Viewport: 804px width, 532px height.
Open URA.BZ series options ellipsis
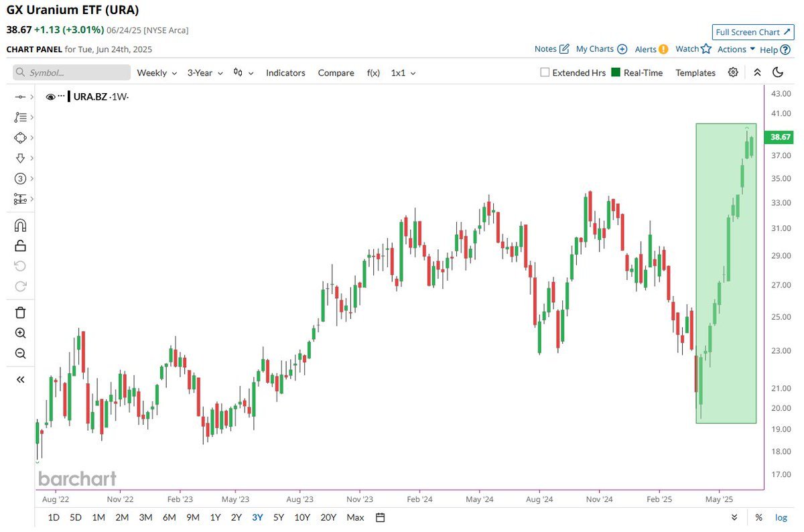point(62,96)
